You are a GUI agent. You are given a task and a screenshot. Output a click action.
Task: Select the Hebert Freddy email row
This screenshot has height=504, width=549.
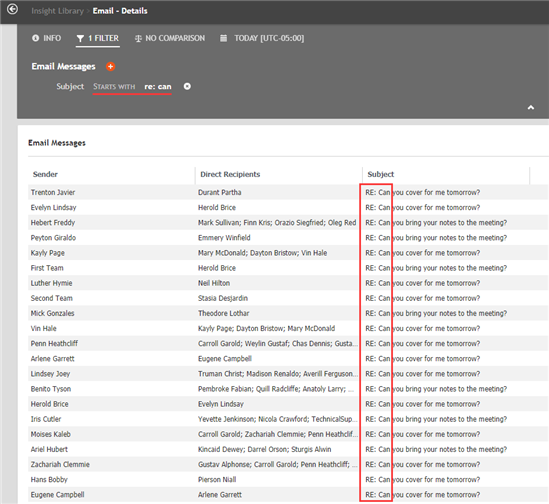[288, 222]
